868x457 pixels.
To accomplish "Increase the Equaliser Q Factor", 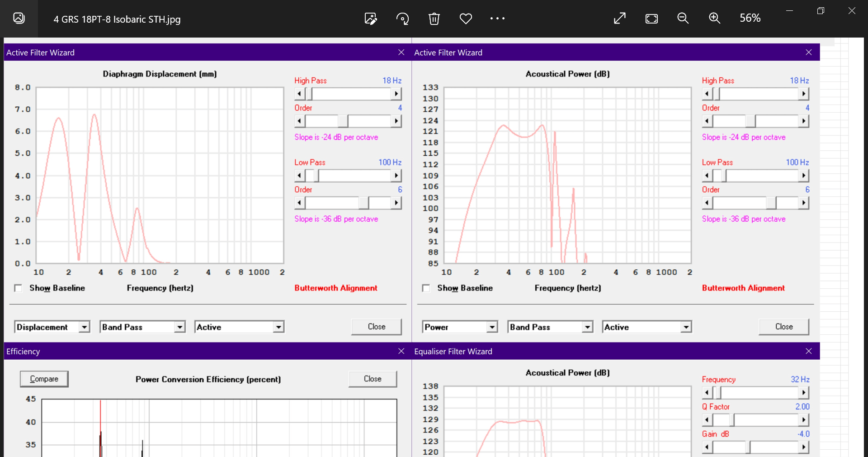I will pos(804,420).
